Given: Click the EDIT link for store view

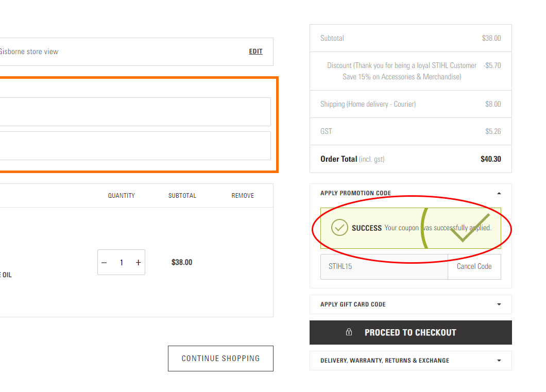Looking at the screenshot, I should click(x=255, y=52).
